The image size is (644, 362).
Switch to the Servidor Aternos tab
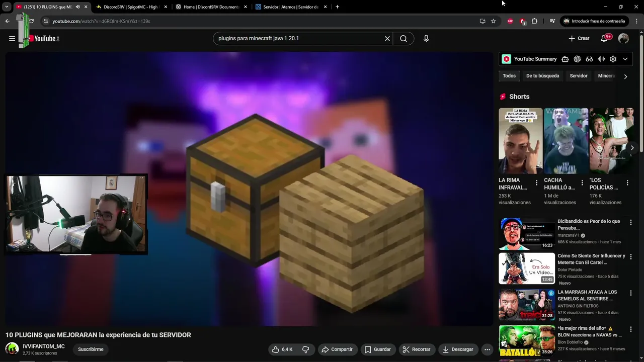(291, 7)
